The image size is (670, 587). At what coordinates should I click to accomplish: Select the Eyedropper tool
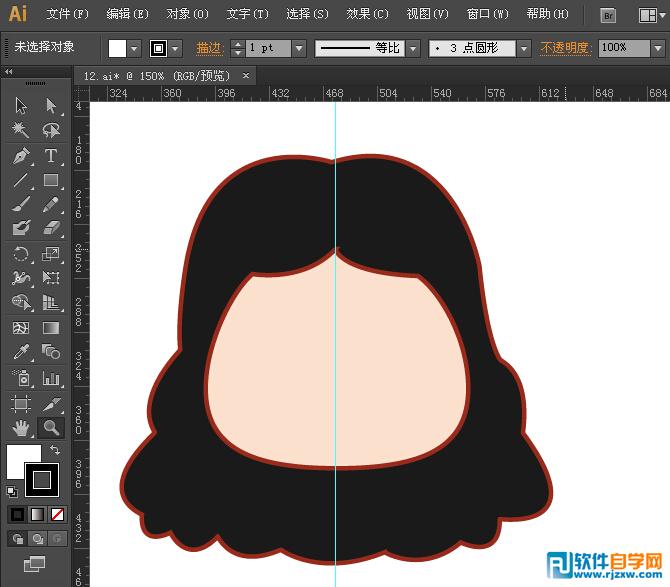click(x=21, y=352)
